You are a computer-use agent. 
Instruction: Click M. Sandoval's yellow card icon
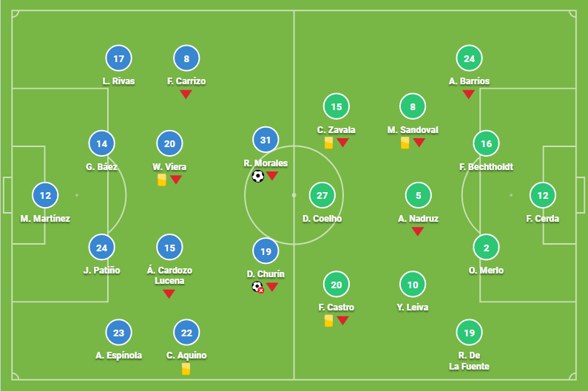405,143
